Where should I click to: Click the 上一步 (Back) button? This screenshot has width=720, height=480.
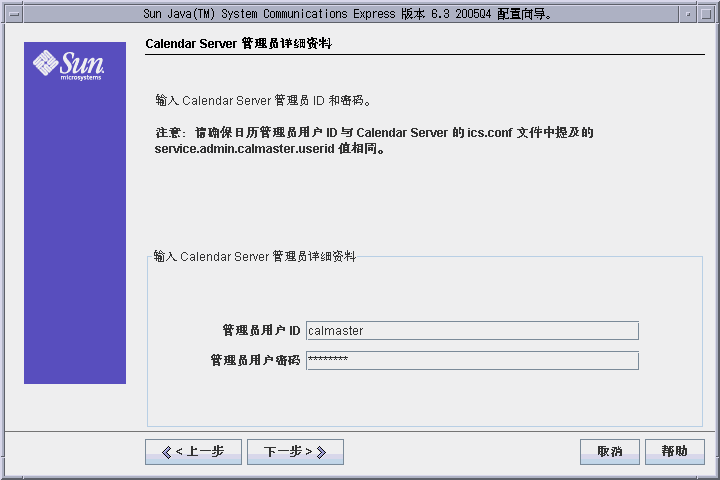(x=193, y=452)
